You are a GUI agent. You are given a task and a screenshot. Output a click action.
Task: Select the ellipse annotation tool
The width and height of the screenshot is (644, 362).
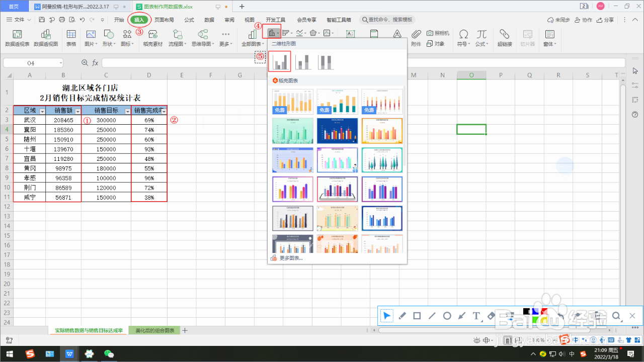[x=447, y=316]
